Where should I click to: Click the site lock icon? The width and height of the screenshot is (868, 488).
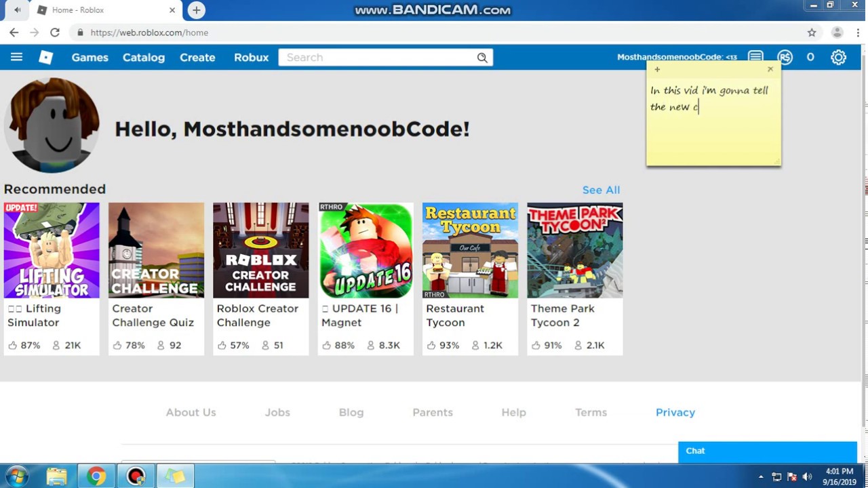80,33
